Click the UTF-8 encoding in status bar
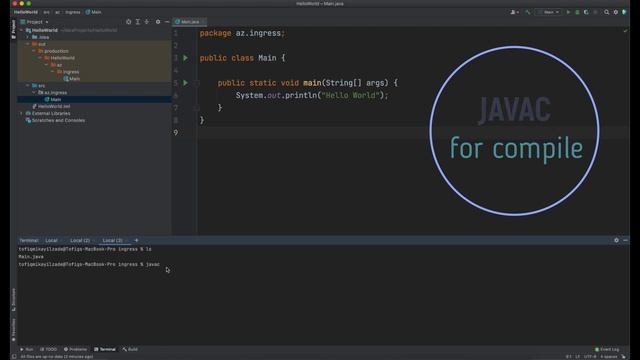 pyautogui.click(x=590, y=357)
